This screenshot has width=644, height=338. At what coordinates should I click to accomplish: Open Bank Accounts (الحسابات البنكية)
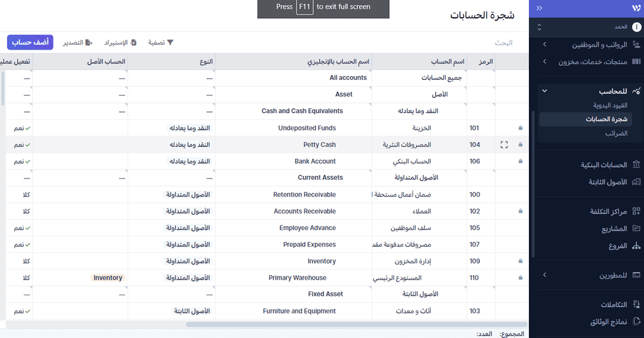pos(603,165)
